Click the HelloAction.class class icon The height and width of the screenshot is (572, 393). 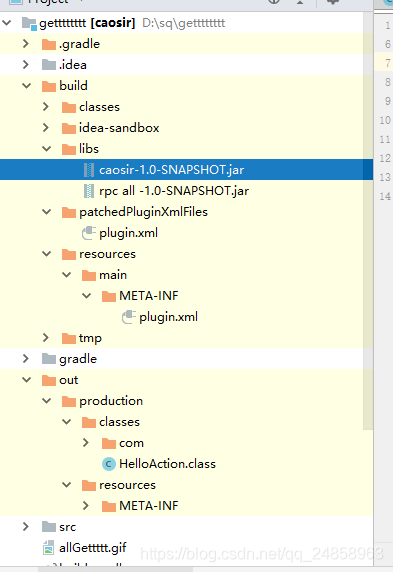pos(108,464)
